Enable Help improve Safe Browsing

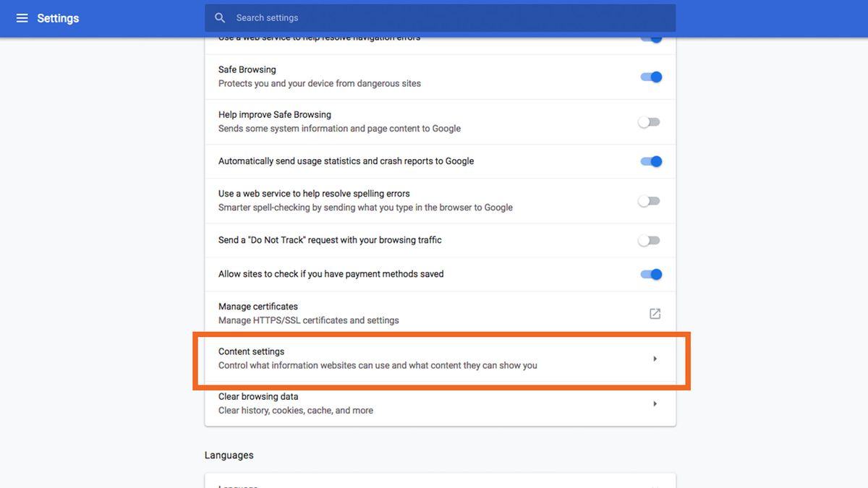[648, 121]
